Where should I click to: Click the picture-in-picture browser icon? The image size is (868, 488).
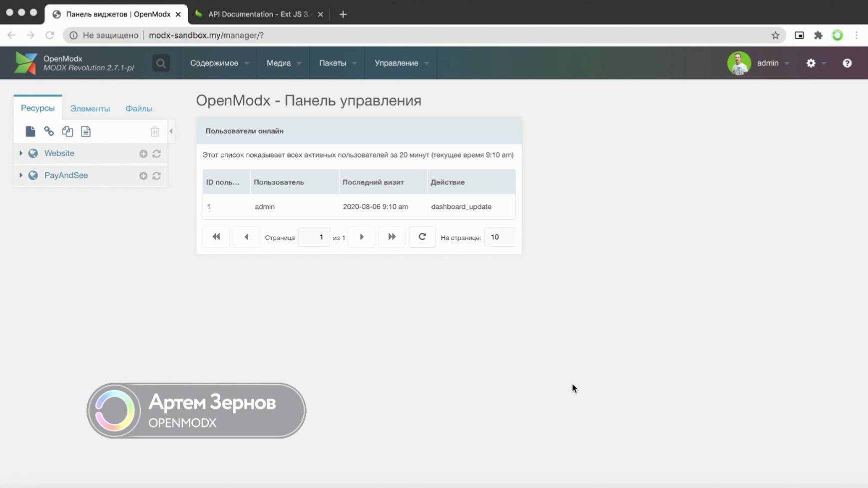pos(799,35)
